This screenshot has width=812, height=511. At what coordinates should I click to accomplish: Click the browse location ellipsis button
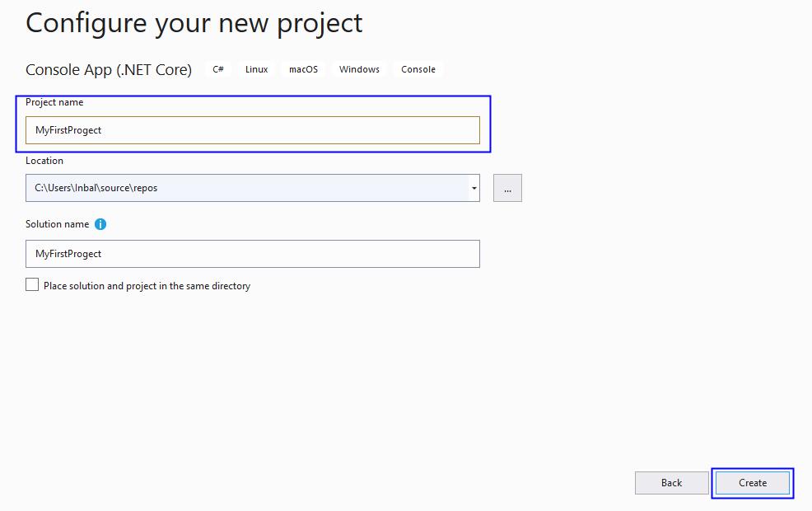point(507,188)
